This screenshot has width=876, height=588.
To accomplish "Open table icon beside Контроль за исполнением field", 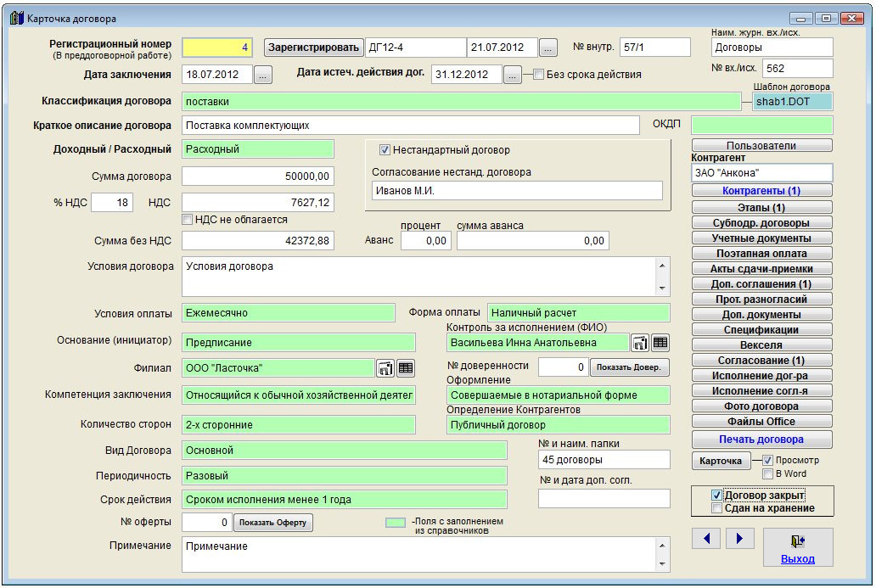I will [660, 343].
